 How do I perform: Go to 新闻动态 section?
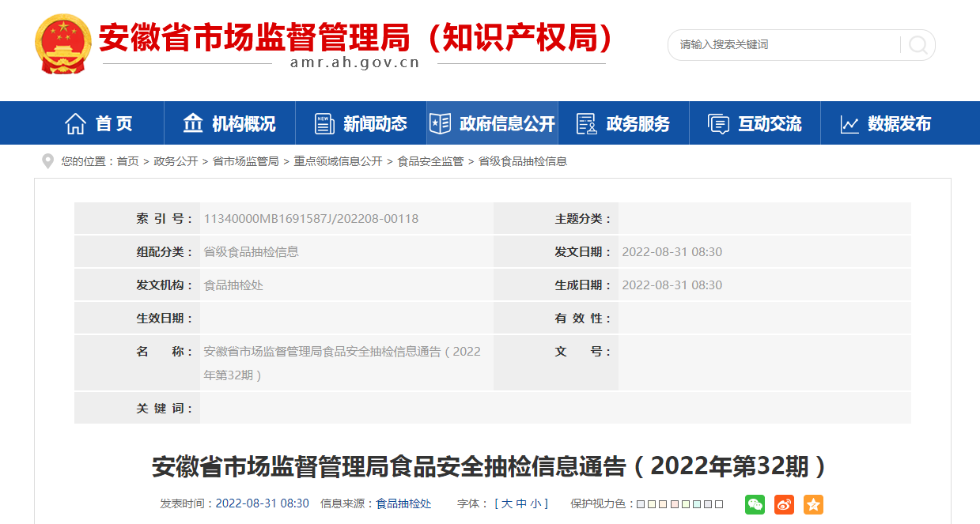pyautogui.click(x=361, y=123)
